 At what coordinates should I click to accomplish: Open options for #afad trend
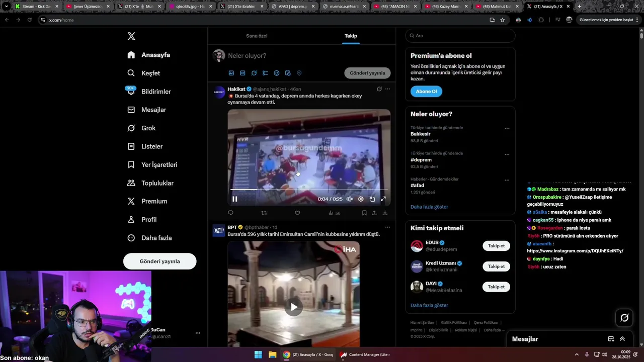(507, 180)
